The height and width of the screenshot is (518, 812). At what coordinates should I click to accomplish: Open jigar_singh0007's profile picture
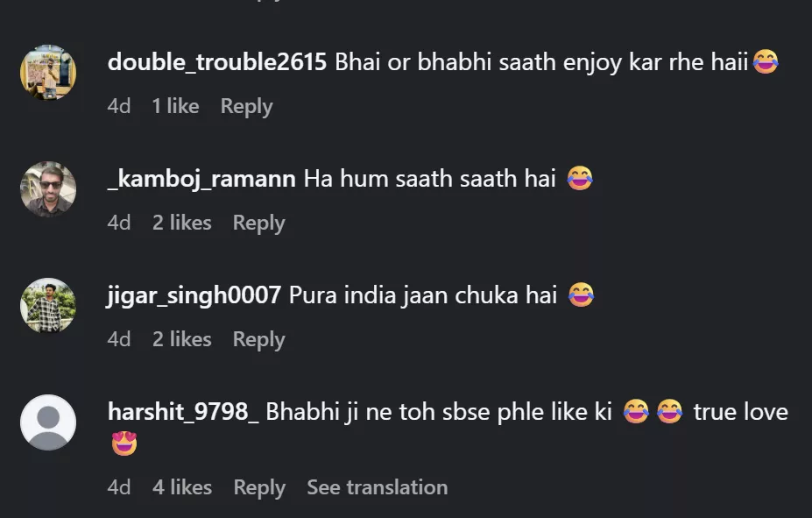click(48, 305)
